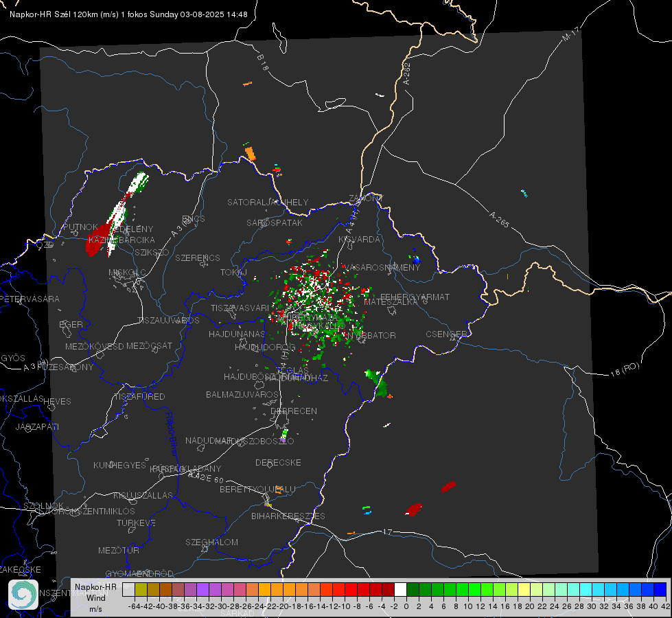The image size is (672, 618).
Task: Click the orange radar echo near the northern border
Action: click(x=250, y=153)
